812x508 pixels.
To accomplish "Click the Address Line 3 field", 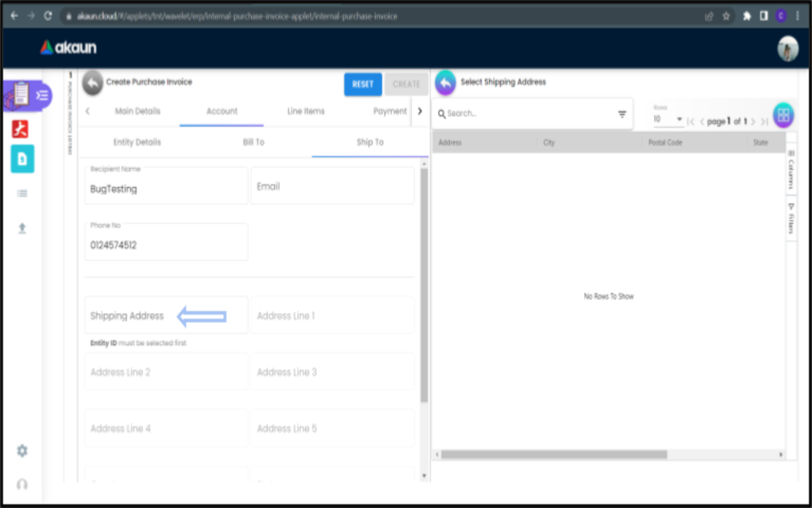I will click(x=333, y=371).
